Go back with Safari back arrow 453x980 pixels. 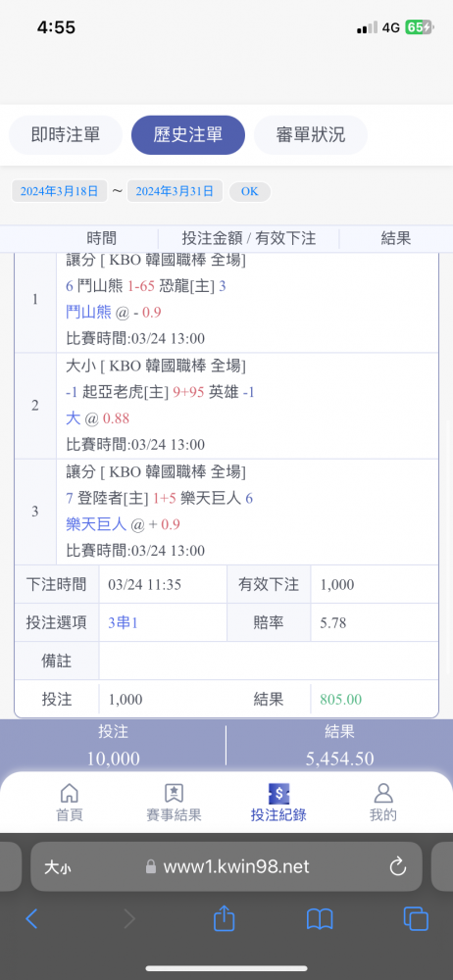(31, 919)
